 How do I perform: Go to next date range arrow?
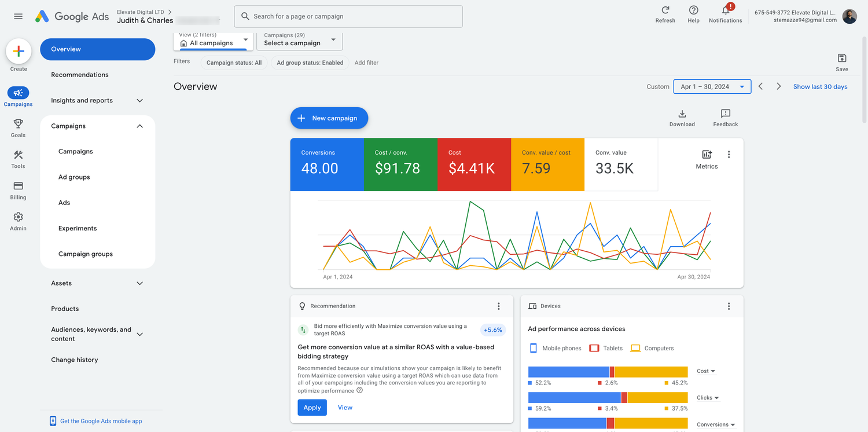tap(779, 86)
